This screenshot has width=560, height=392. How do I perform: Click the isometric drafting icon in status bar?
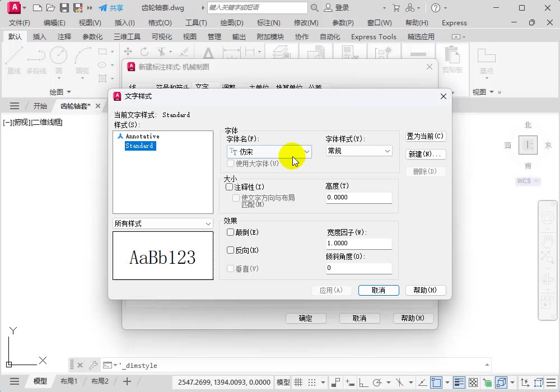[399, 382]
